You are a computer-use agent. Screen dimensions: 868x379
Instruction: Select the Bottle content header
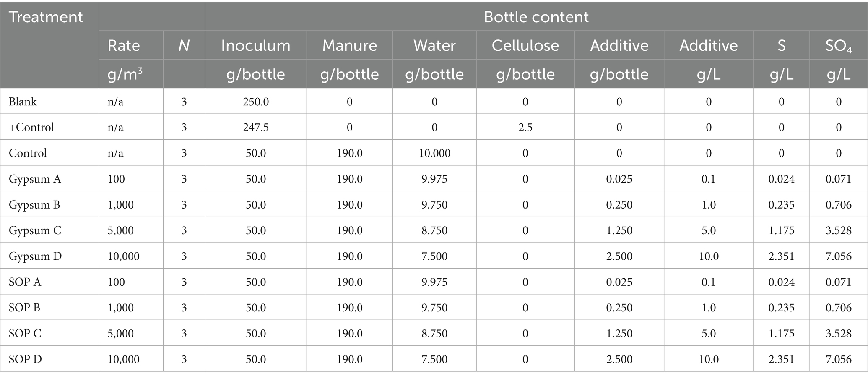coord(536,17)
